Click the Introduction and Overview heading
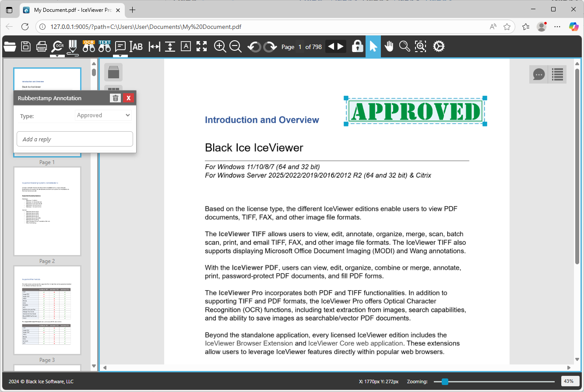Viewport: 584px width, 392px height. pos(262,120)
